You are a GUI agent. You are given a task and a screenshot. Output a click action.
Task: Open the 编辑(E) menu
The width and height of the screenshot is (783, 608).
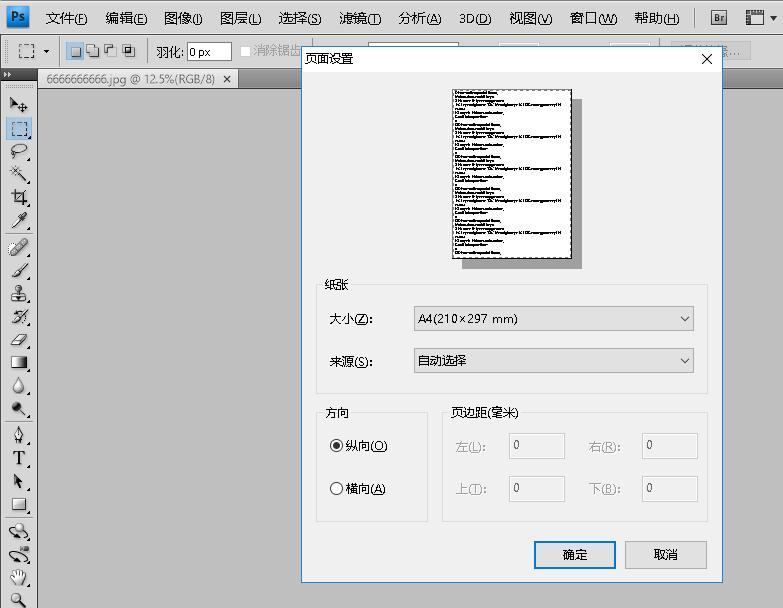[x=126, y=18]
